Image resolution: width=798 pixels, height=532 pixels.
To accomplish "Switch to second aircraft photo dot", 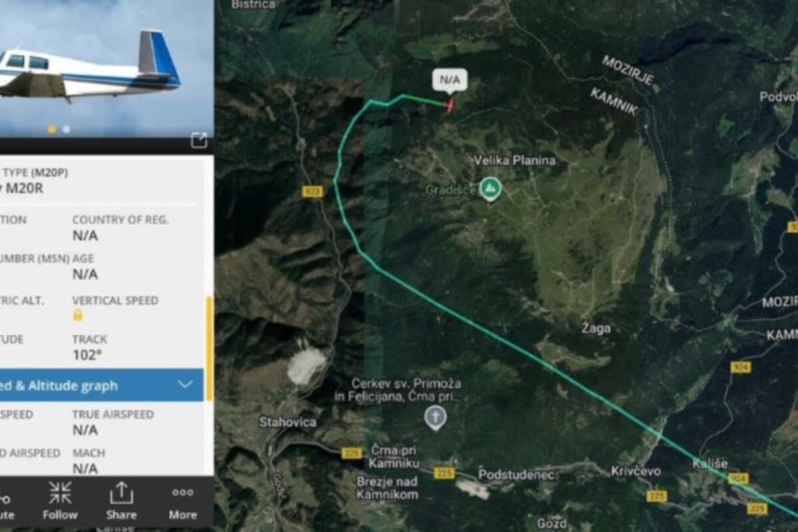I will coord(66,129).
